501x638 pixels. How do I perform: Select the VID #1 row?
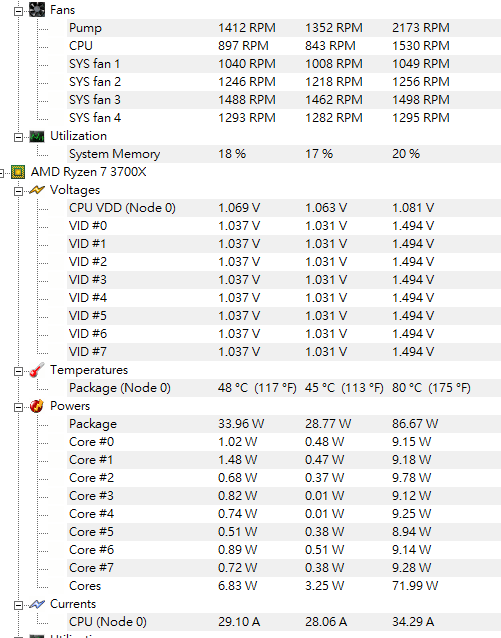pyautogui.click(x=284, y=244)
